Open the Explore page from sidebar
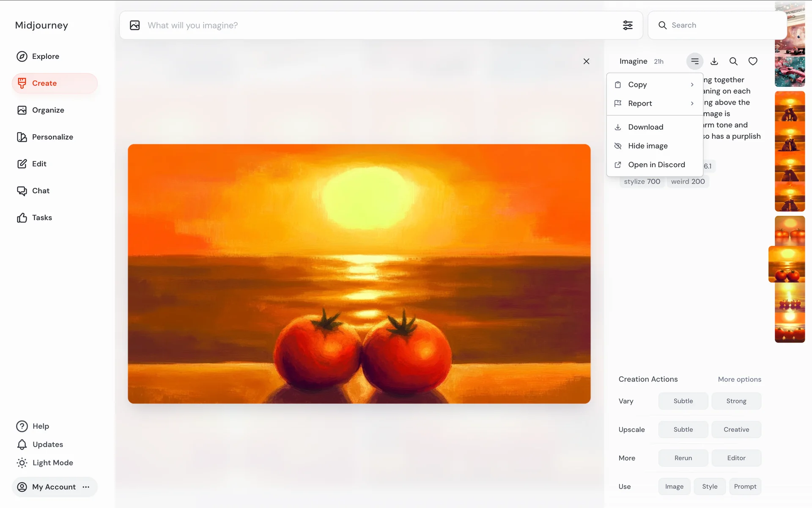 45,56
